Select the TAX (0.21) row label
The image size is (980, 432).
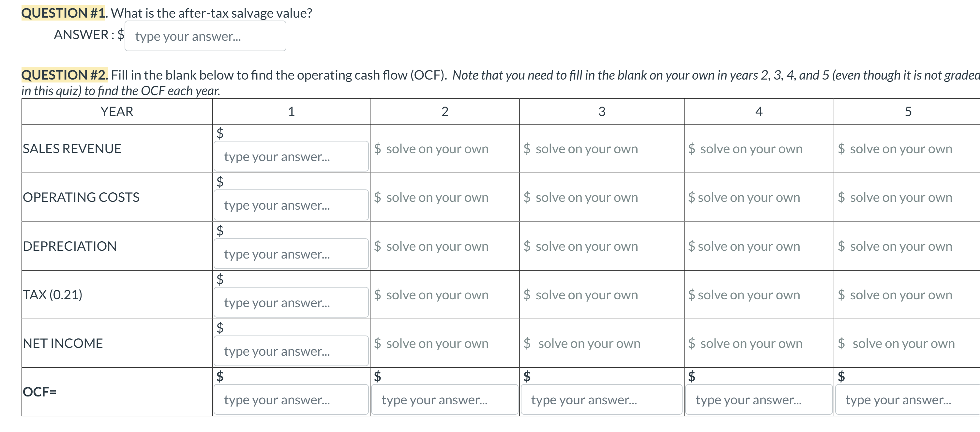53,295
